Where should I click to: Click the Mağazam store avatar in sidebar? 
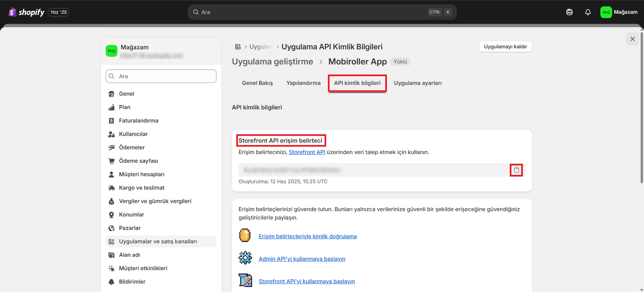pos(111,51)
